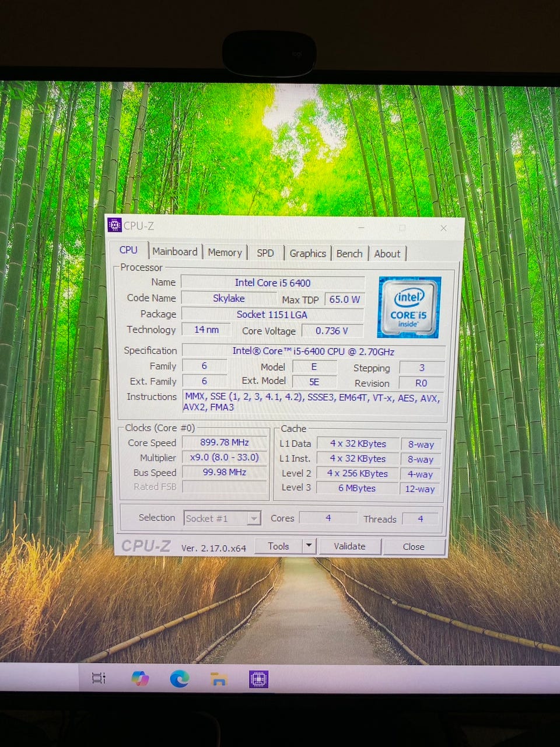Open the Graphics tab
The width and height of the screenshot is (560, 747).
[307, 253]
